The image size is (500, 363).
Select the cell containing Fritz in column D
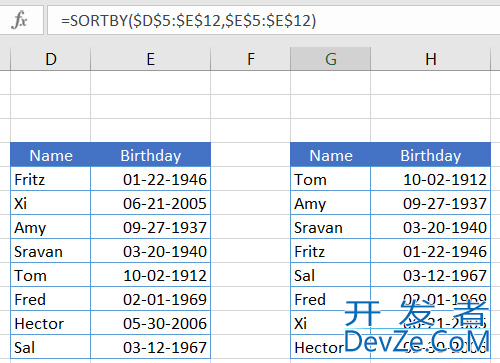(x=51, y=179)
